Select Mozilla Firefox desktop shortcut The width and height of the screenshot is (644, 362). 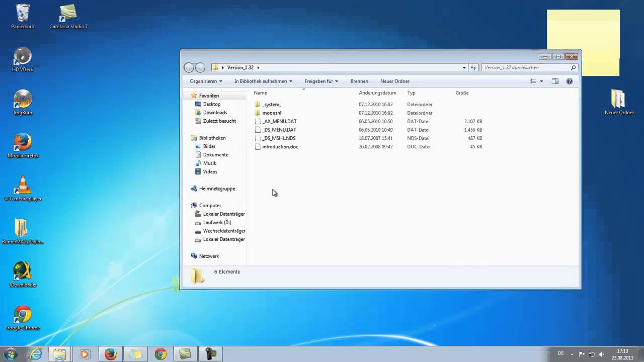(x=23, y=146)
